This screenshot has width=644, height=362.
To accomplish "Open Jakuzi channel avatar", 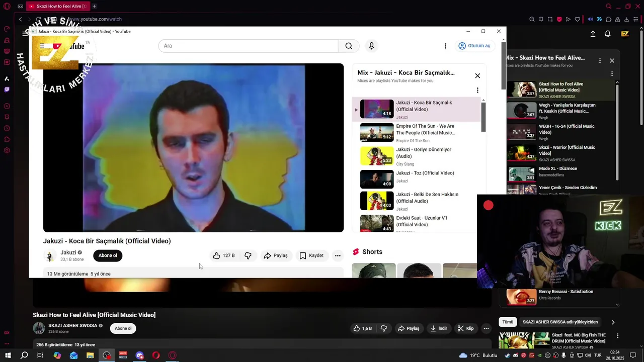I will point(50,256).
